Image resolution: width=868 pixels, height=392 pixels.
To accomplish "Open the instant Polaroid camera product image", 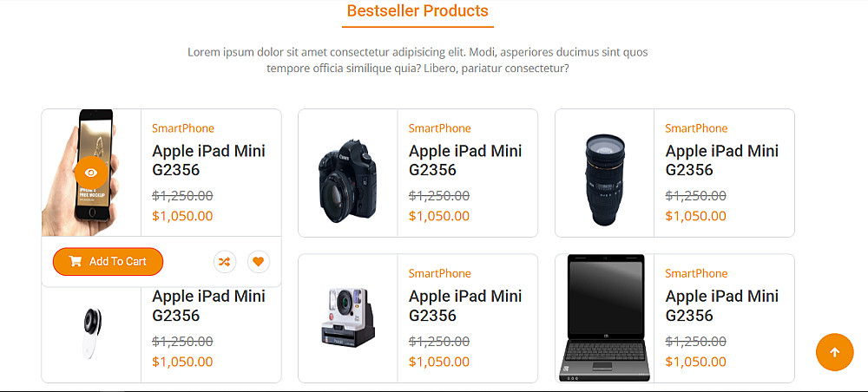I will click(348, 317).
